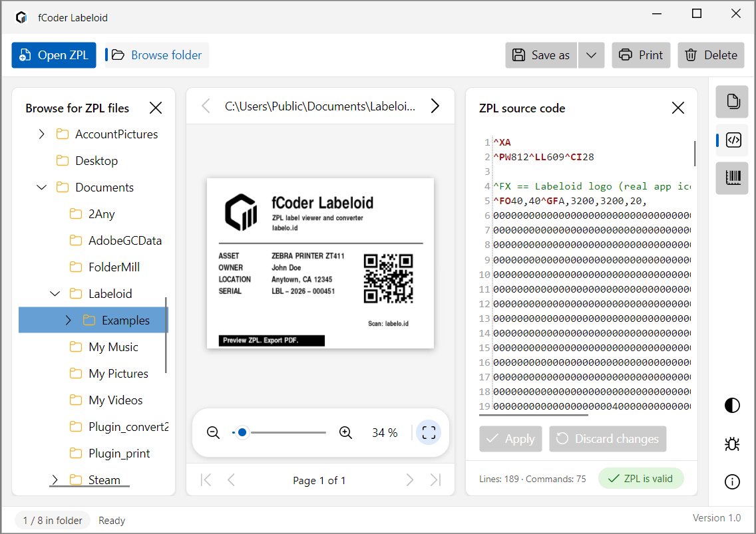This screenshot has height=534, width=756.
Task: Print the current label
Action: (641, 55)
